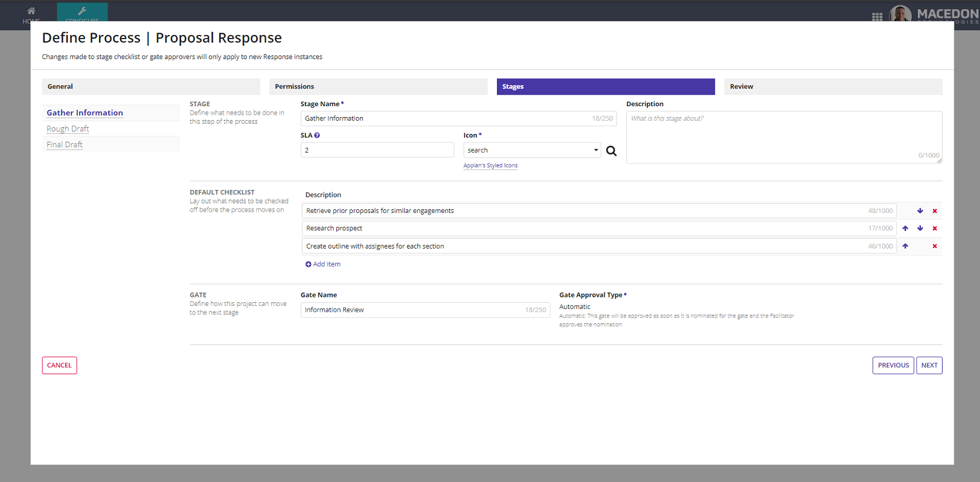Open the Icon dropdown showing 'search'
The image size is (980, 482).
pos(531,150)
